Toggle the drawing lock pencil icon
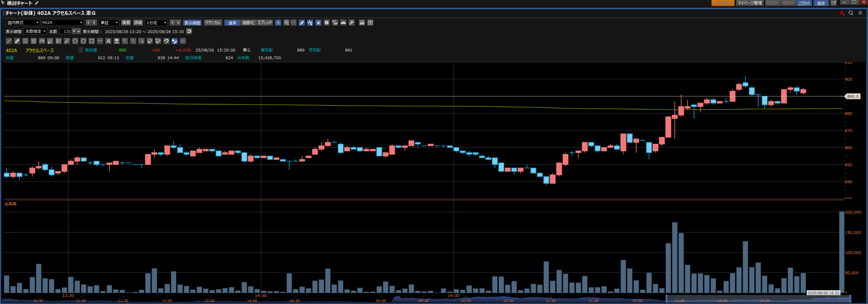The width and height of the screenshot is (868, 304). (x=174, y=41)
